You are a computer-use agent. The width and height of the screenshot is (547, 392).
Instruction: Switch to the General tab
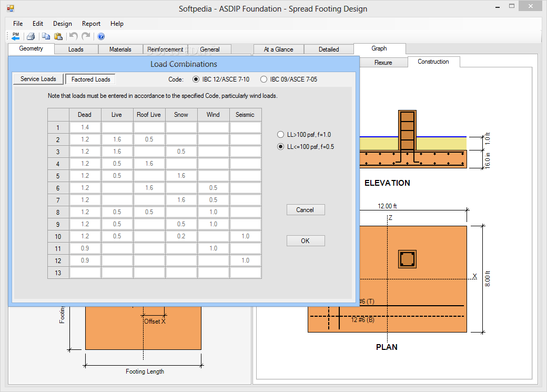click(210, 49)
